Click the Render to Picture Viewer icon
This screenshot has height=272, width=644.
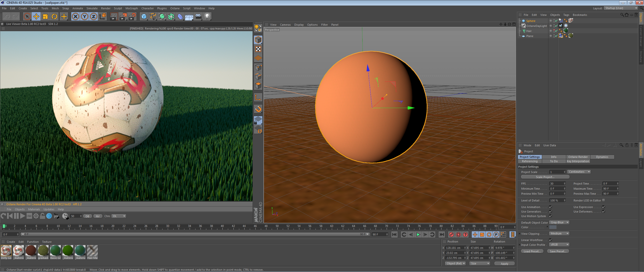pyautogui.click(x=123, y=17)
